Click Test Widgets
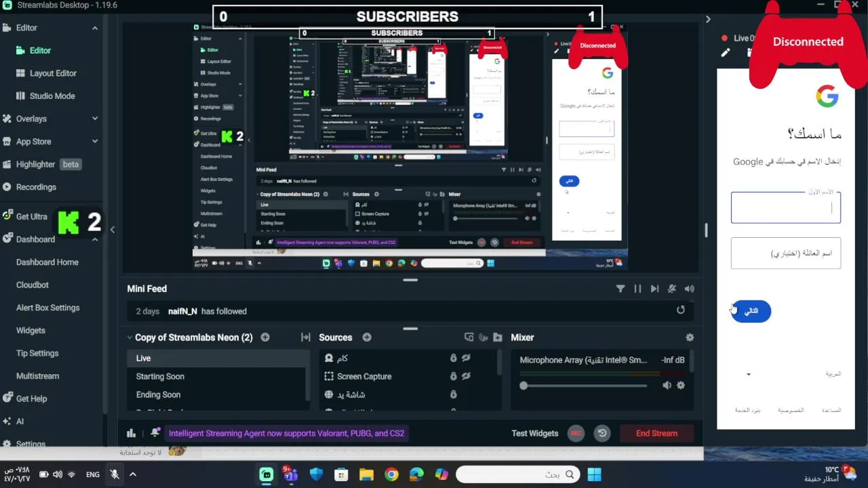This screenshot has width=868, height=488. (535, 433)
